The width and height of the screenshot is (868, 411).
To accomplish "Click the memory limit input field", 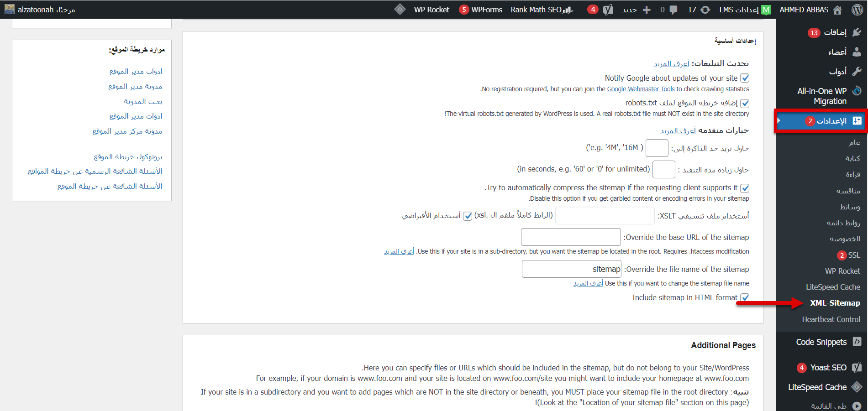I will (657, 148).
